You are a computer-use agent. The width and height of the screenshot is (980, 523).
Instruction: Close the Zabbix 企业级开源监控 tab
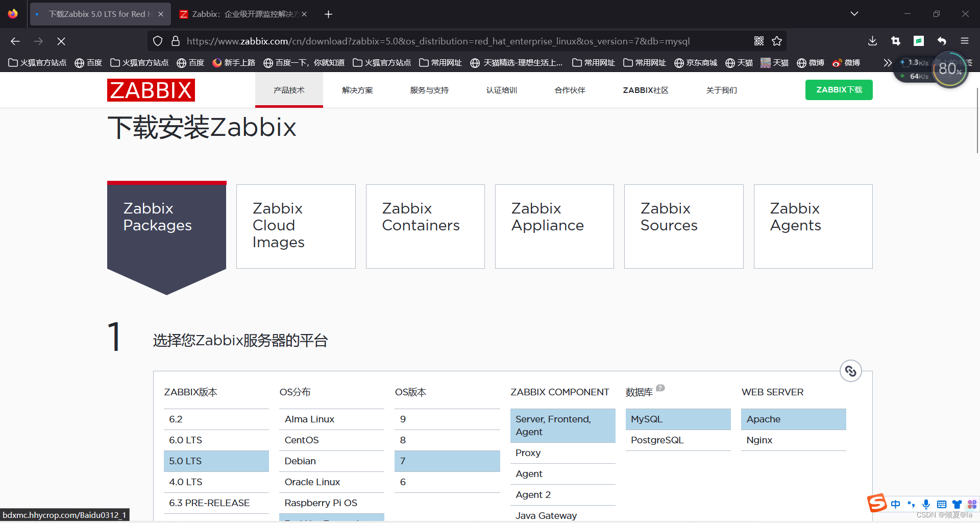pyautogui.click(x=304, y=14)
